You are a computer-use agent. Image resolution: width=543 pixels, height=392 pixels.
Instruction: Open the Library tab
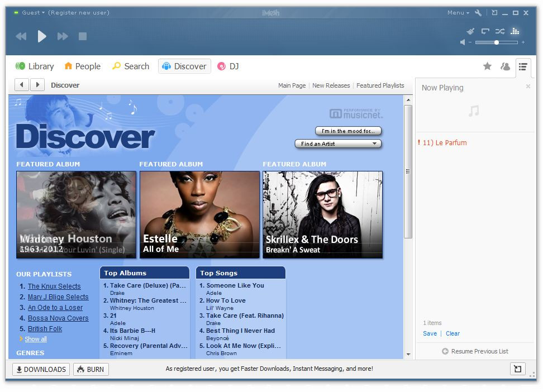point(35,66)
